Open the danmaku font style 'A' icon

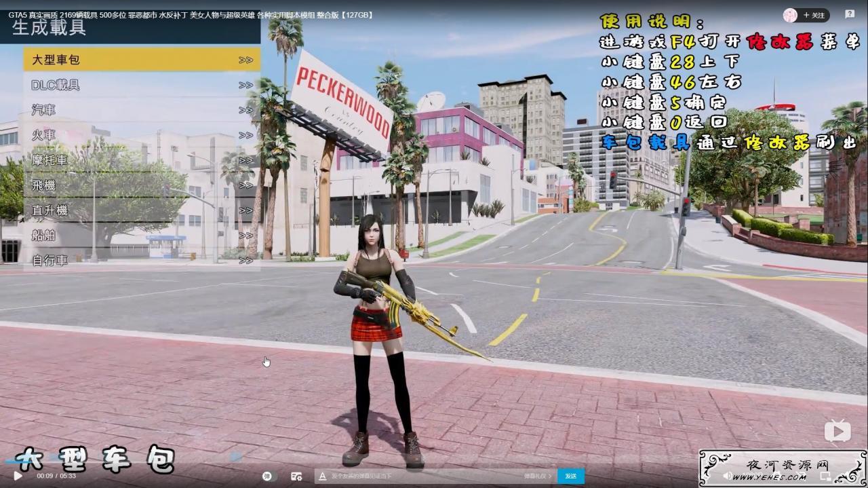point(323,476)
